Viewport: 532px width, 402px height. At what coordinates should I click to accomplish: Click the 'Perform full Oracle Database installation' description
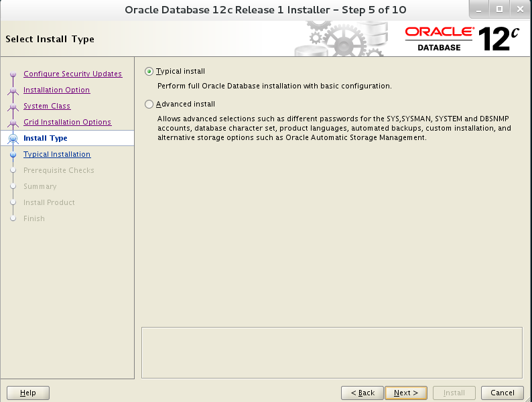click(x=275, y=86)
